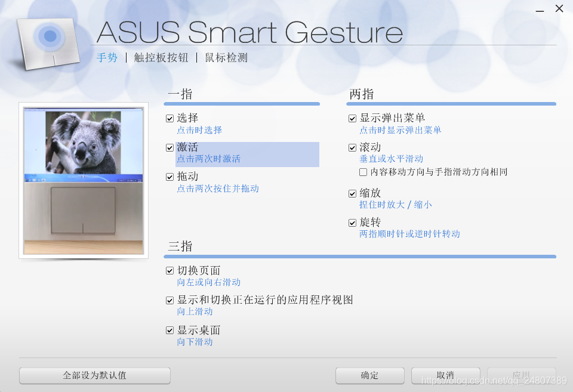
Task: Toggle the 旋转 checkbox
Action: (352, 223)
